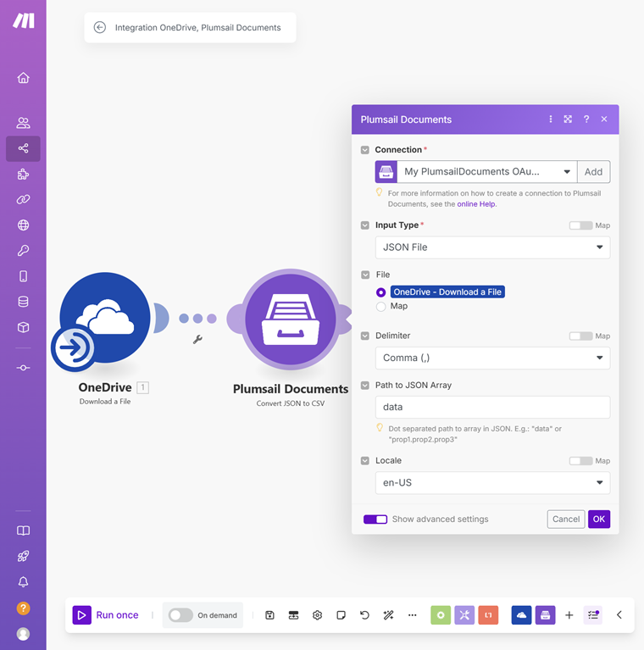Toggle the Map switch for Locale
This screenshot has width=644, height=650.
pos(580,461)
